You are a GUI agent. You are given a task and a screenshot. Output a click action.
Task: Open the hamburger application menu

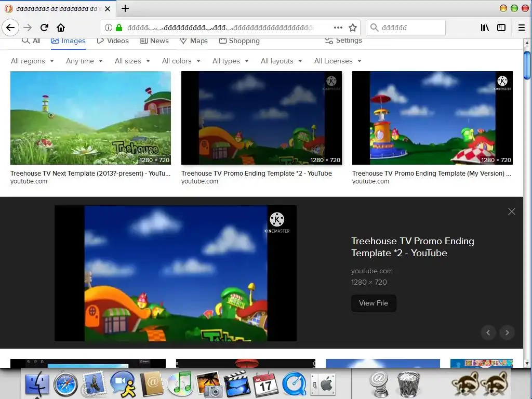(x=522, y=28)
